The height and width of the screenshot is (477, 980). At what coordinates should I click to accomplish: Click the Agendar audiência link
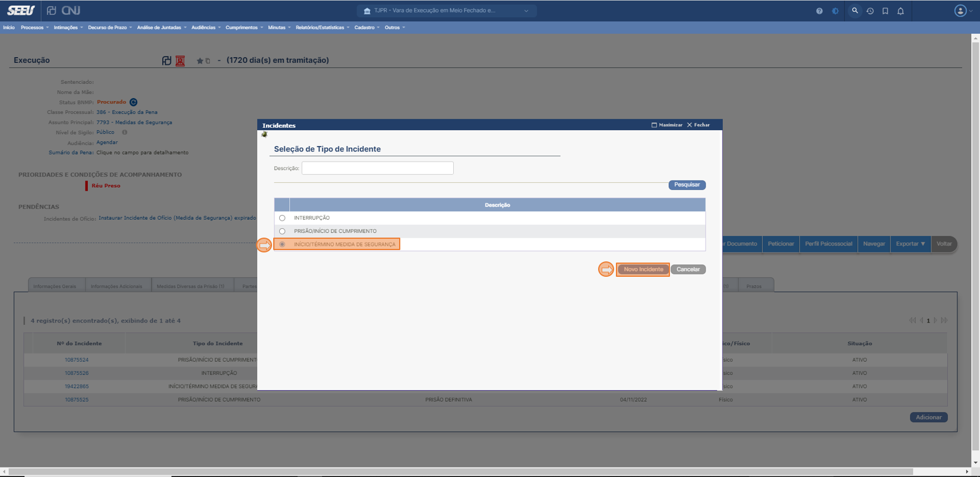click(x=107, y=143)
